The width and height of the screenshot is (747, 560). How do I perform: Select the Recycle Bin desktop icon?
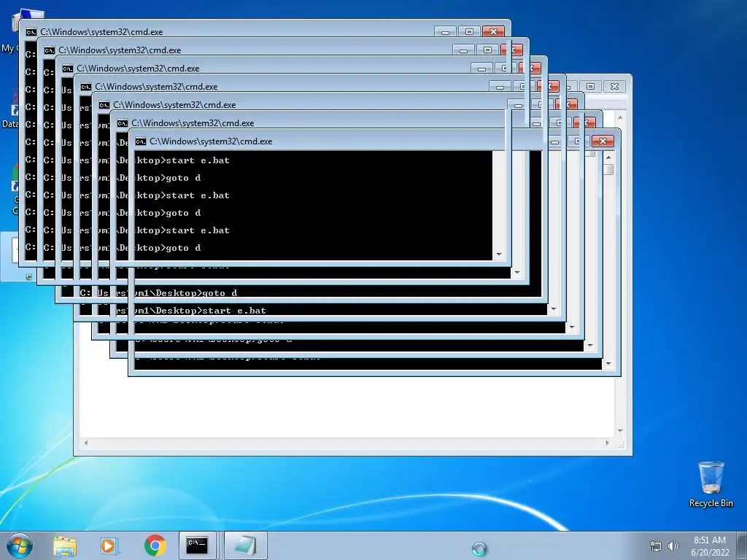pyautogui.click(x=711, y=484)
